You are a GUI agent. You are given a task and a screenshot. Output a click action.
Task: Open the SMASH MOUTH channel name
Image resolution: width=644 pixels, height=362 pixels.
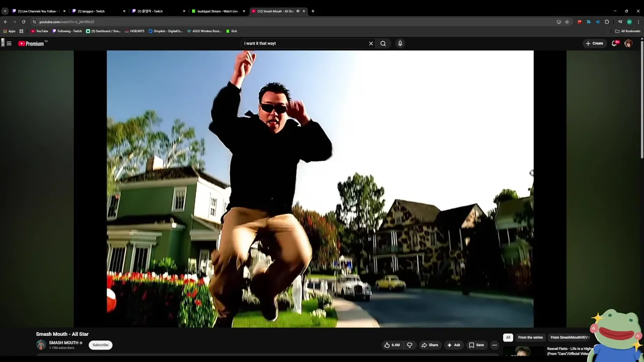click(63, 343)
